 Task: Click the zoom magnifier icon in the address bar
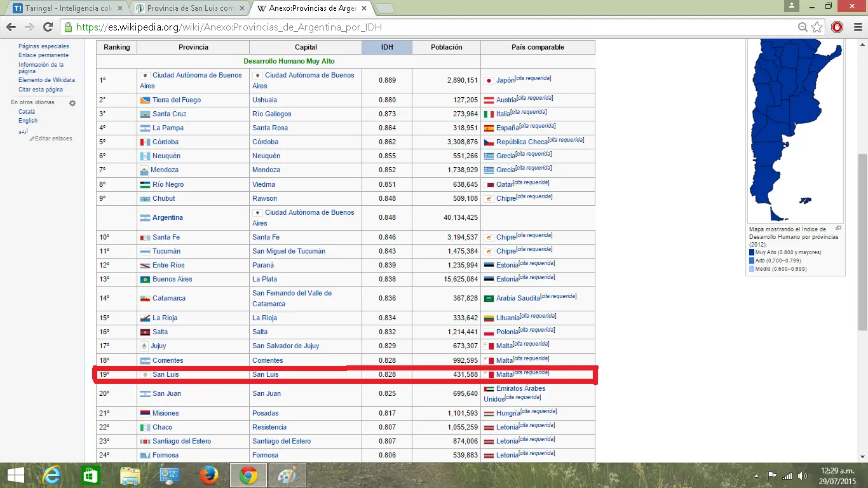click(803, 27)
